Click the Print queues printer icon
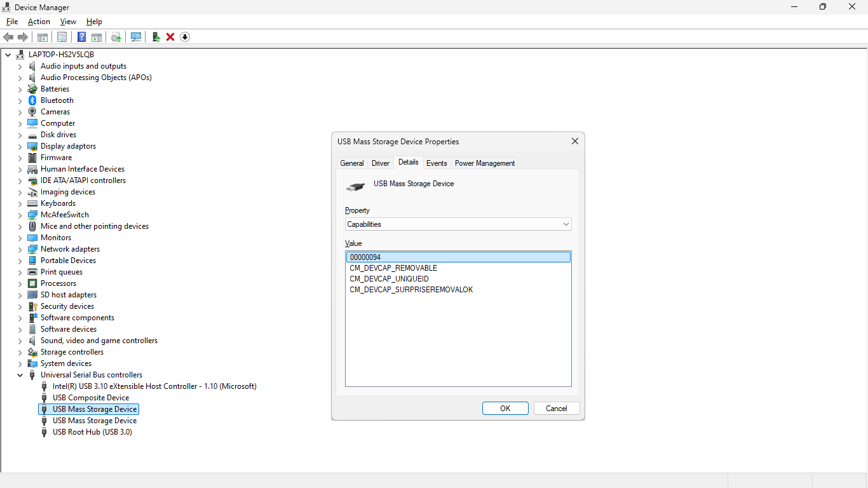 coord(32,272)
